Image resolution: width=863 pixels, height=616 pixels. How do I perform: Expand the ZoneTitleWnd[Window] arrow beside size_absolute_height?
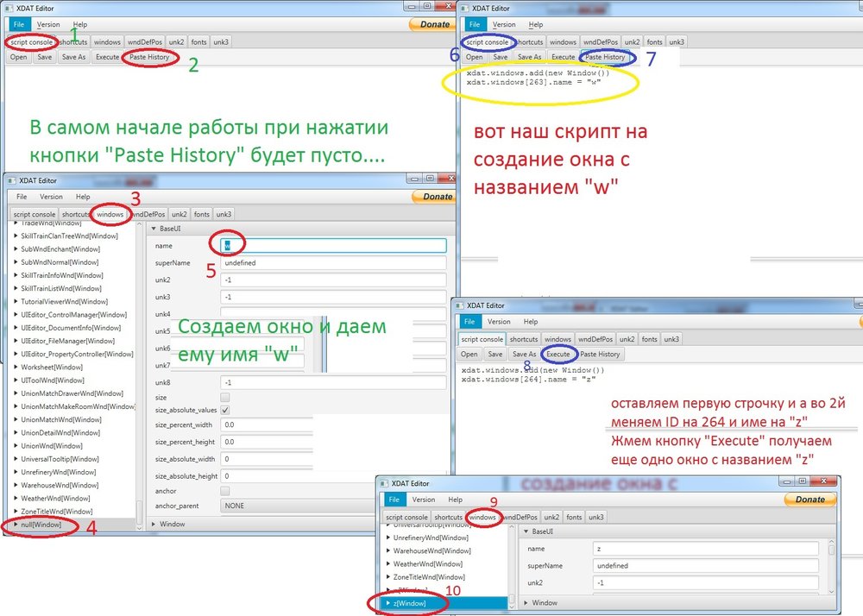(x=16, y=512)
